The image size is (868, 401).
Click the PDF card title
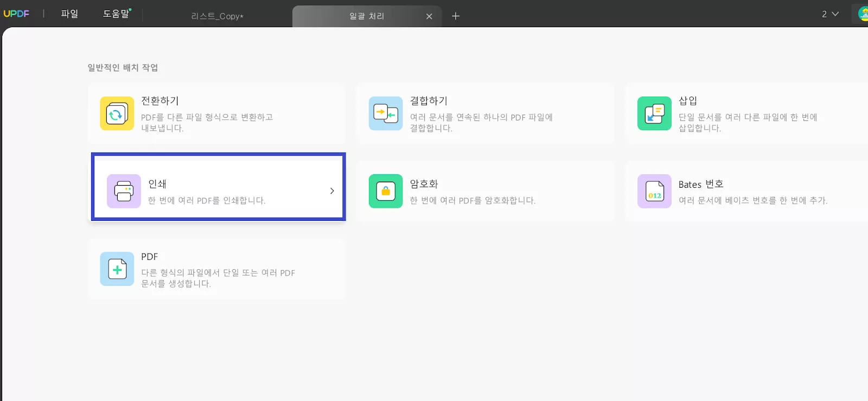tap(149, 257)
